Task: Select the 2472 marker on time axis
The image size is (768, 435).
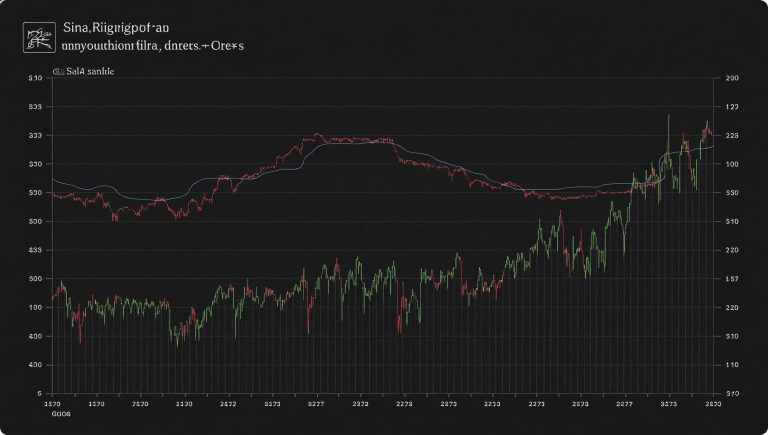Action: click(228, 404)
